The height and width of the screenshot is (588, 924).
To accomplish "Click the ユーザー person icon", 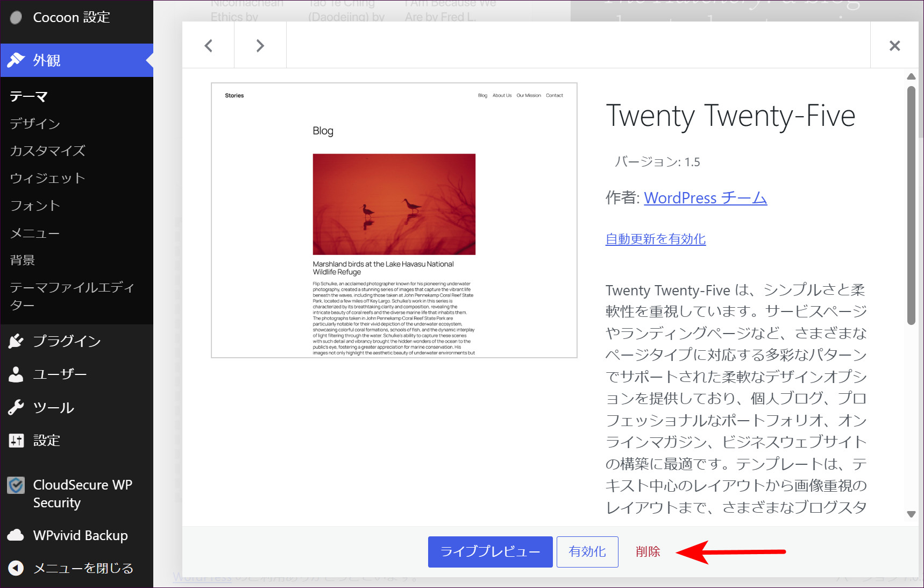I will pyautogui.click(x=16, y=374).
